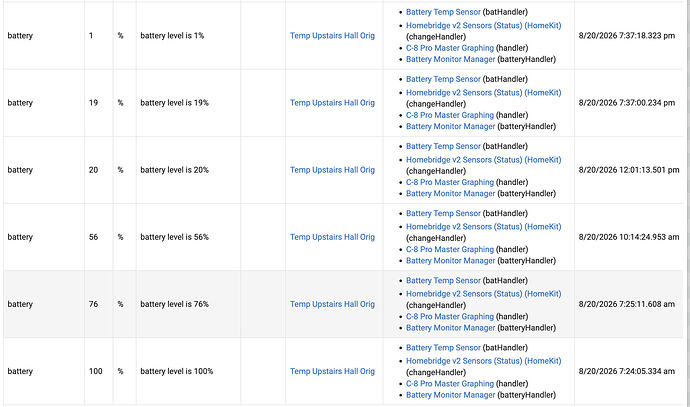This screenshot has width=690, height=407.
Task: Open Homebridge v2 Sensors link in 19% row
Action: click(484, 93)
